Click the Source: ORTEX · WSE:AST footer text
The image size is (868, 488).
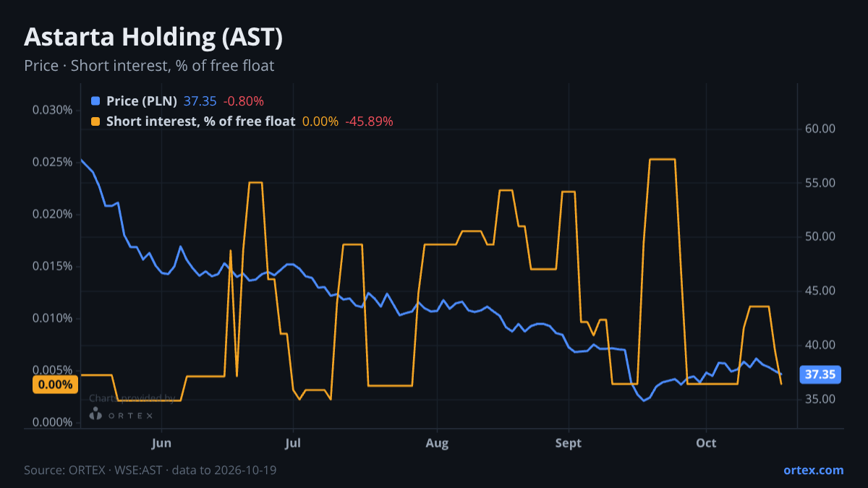coord(150,470)
